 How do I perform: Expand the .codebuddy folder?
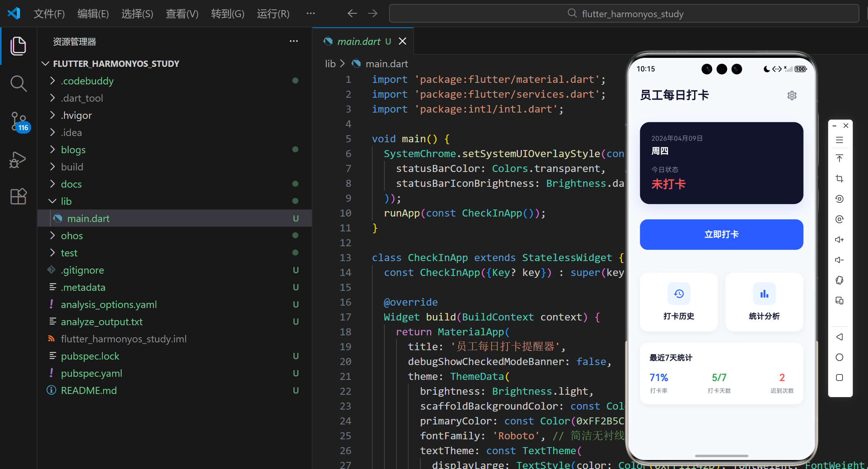pos(53,81)
